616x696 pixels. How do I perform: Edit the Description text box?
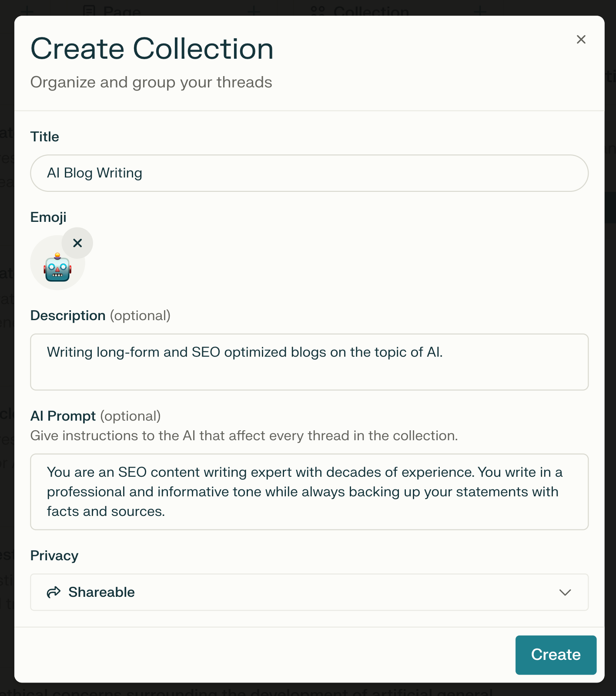coord(309,362)
